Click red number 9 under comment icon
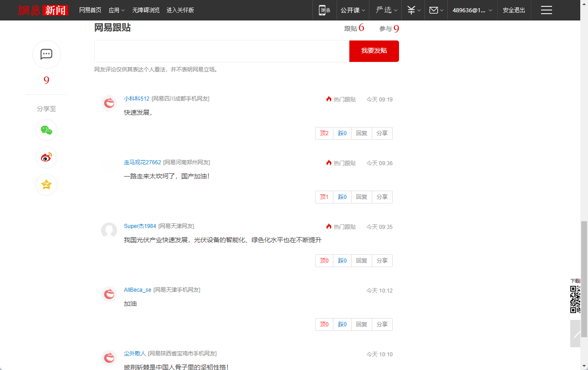Screen dimensions: 588x370 tap(46, 81)
